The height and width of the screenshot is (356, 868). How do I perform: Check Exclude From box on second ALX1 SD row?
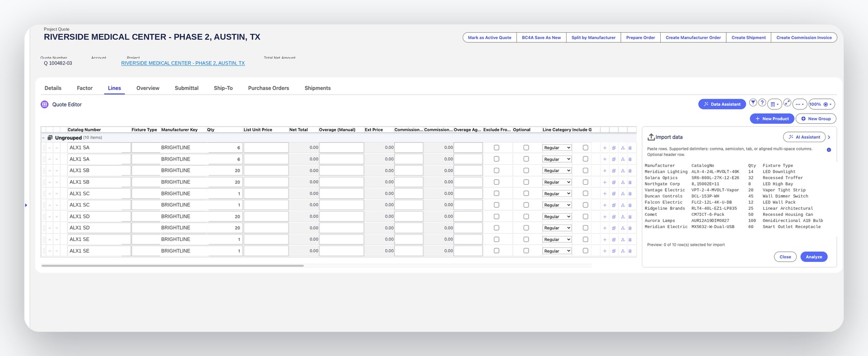[x=496, y=228]
